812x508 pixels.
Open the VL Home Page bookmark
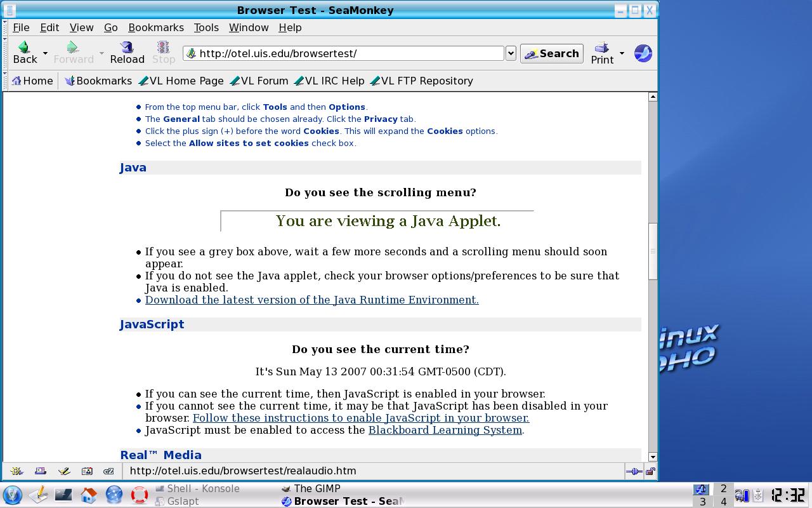181,81
